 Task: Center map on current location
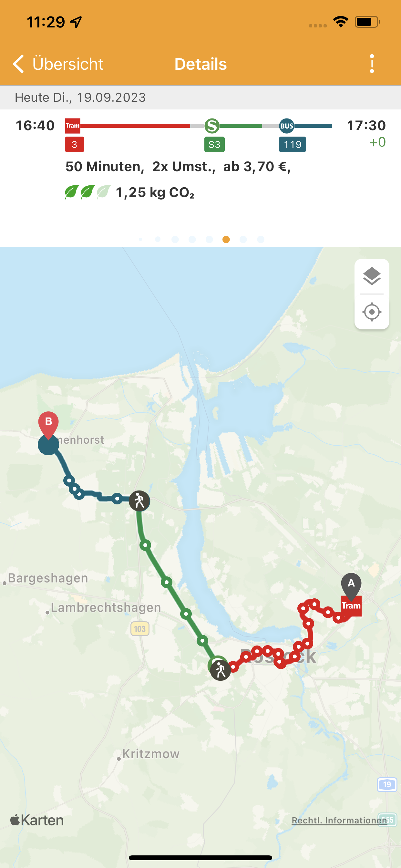pos(372,312)
